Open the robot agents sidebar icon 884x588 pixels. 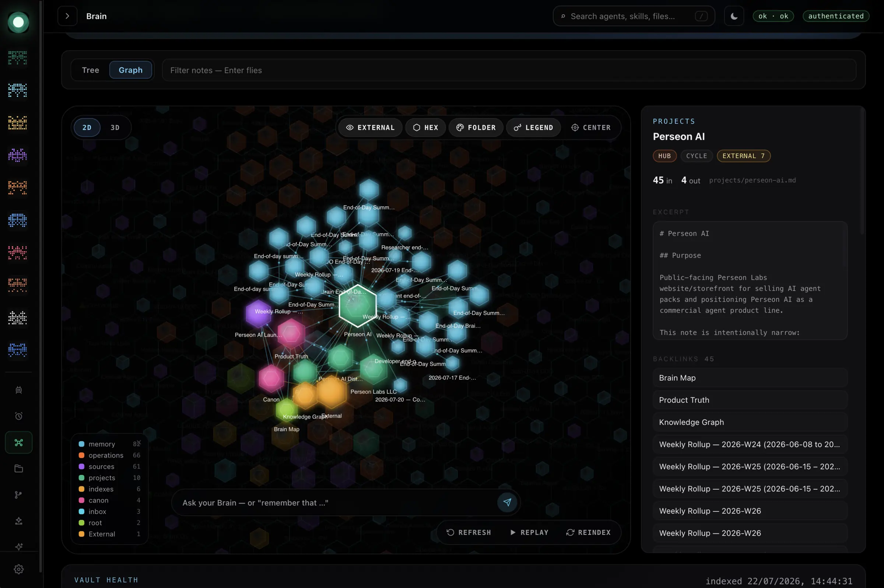coord(18,390)
